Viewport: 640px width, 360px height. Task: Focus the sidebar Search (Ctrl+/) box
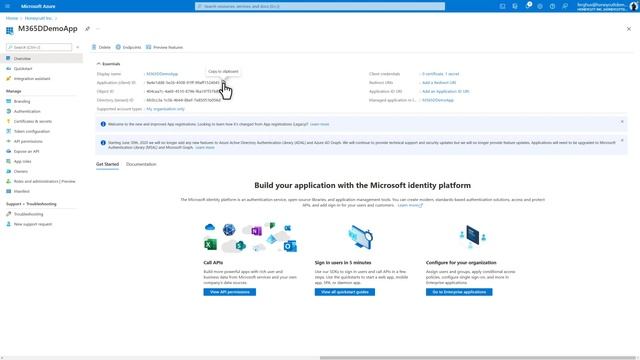tap(39, 47)
